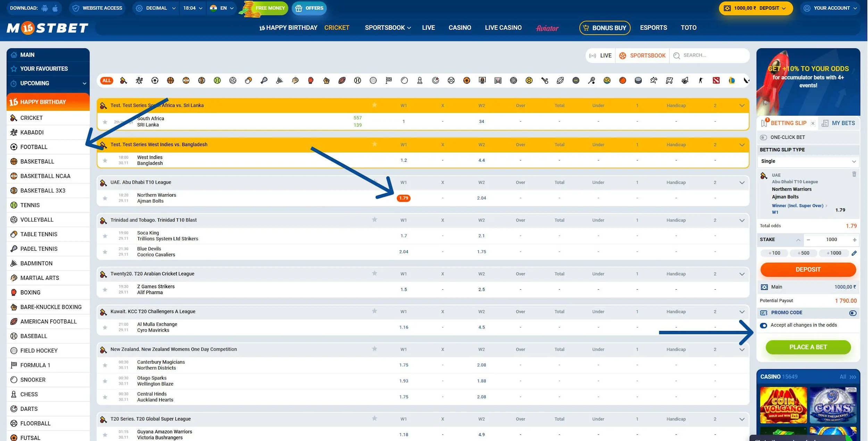Click the orange Deposit button in betting slip
This screenshot has width=868, height=441.
click(x=808, y=270)
